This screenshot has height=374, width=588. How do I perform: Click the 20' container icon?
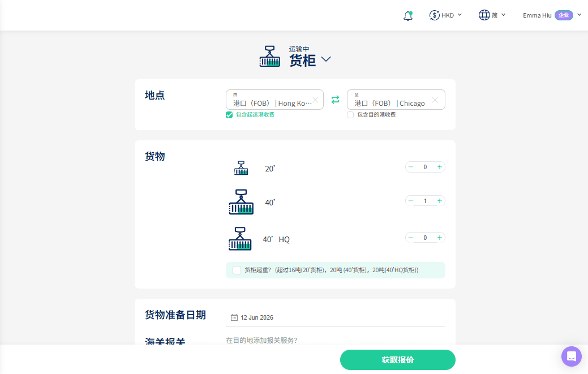pos(241,168)
